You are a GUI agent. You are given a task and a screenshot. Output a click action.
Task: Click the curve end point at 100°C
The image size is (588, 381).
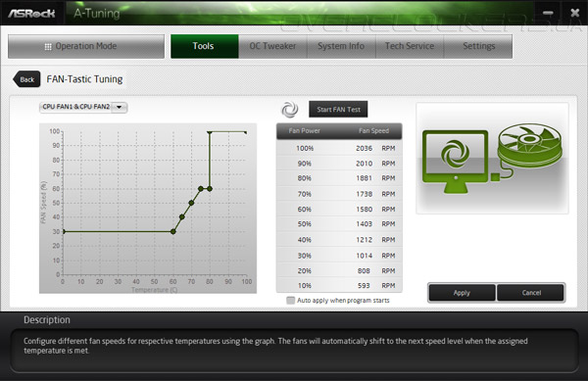pos(246,132)
